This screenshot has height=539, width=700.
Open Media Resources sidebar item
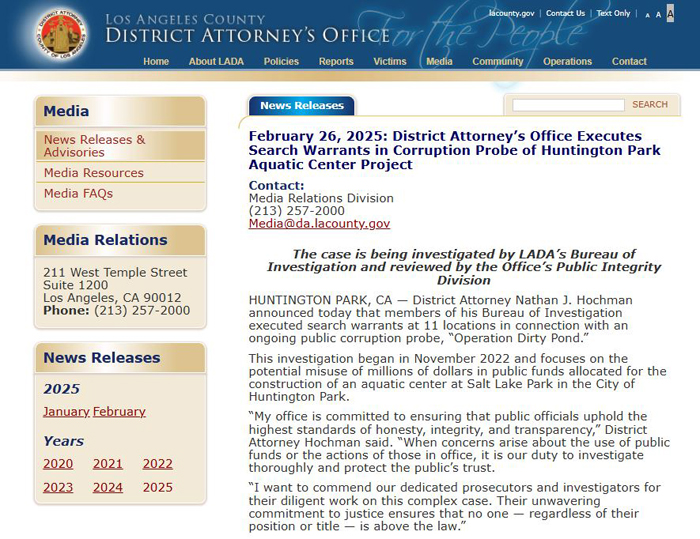click(120, 173)
